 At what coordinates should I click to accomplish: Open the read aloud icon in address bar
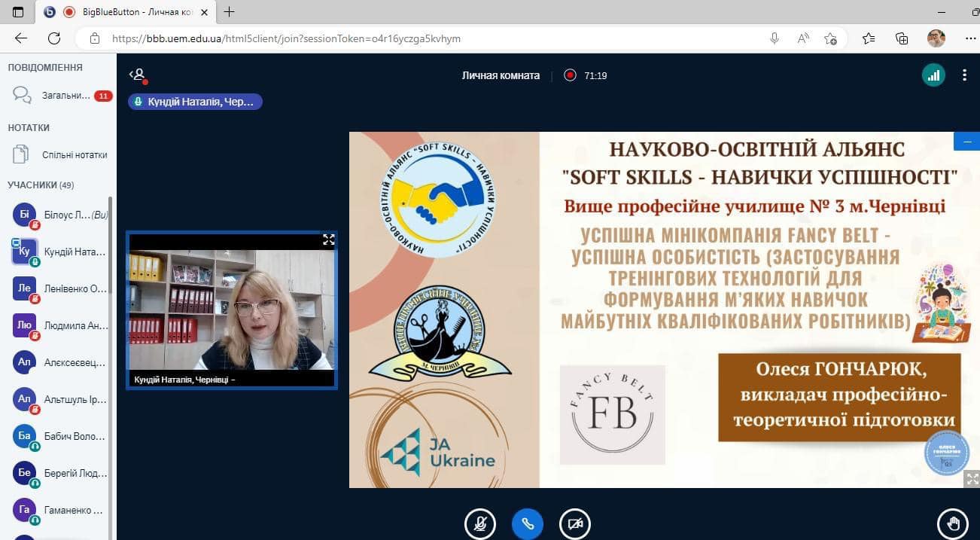coord(803,38)
